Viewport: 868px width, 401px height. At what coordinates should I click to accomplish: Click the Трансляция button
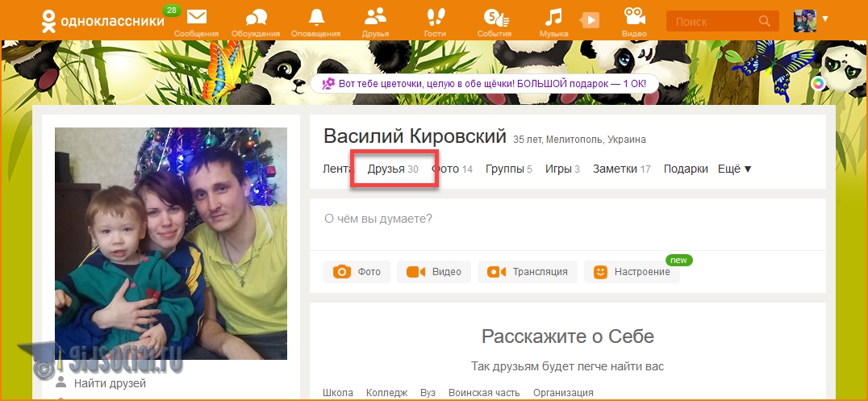click(x=527, y=272)
